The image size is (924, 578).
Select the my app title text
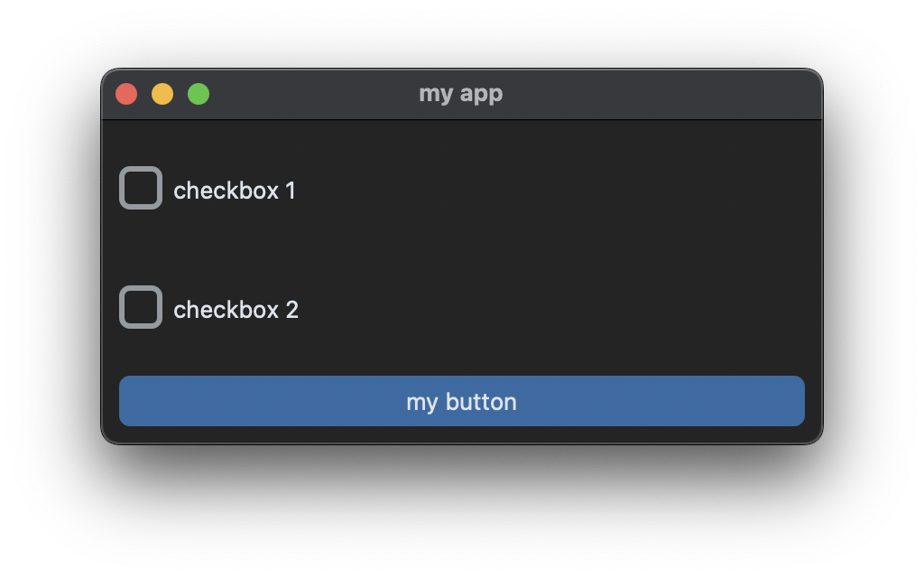[463, 93]
